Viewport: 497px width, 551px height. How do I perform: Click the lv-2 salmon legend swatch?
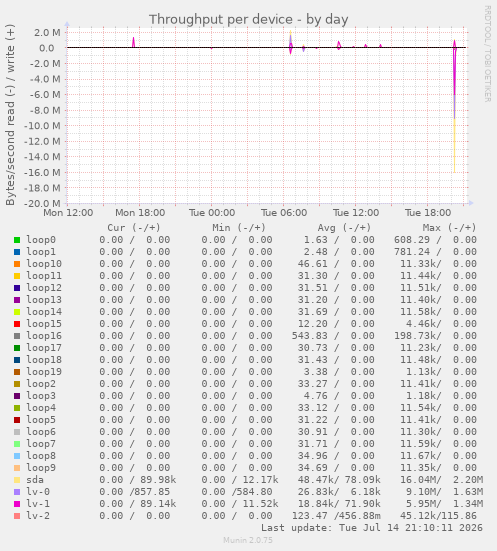click(x=17, y=516)
